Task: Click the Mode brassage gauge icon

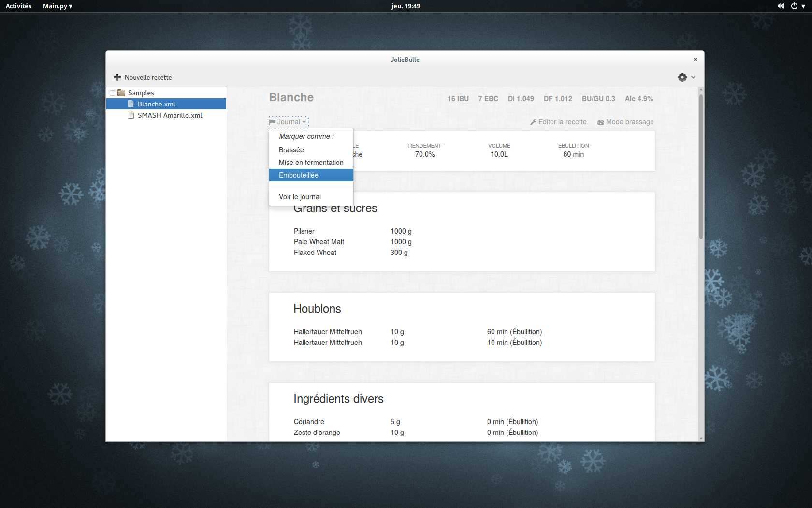Action: click(601, 122)
